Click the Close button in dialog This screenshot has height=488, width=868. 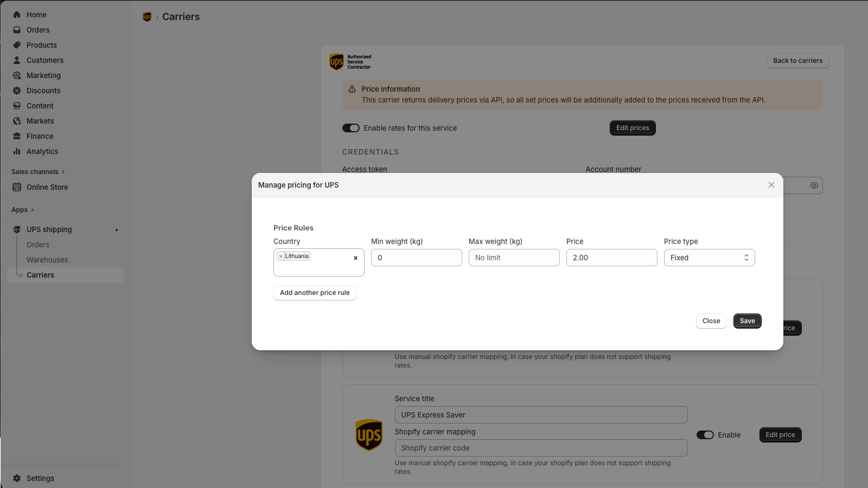(711, 321)
